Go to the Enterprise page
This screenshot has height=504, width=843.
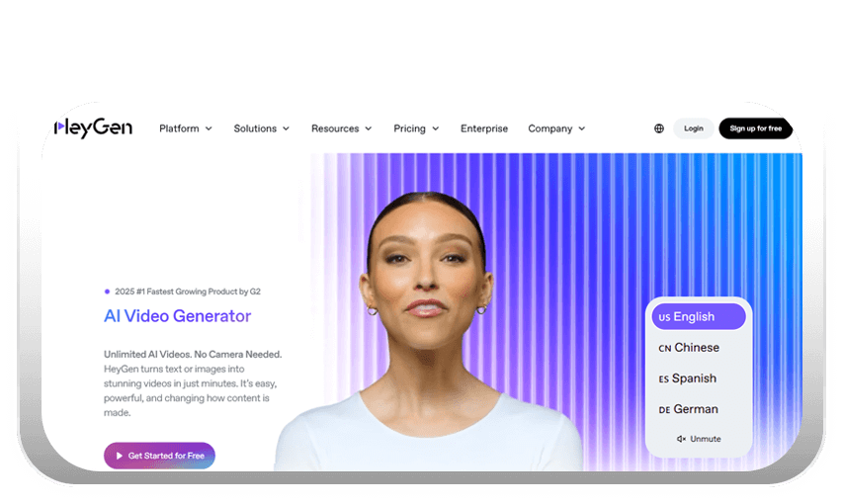(x=484, y=128)
